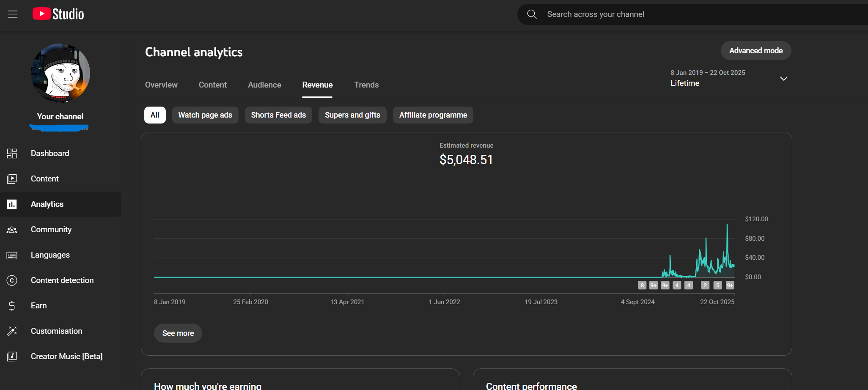Screen dimensions: 868x390
Task: Click See more under revenue chart
Action: [178, 333]
